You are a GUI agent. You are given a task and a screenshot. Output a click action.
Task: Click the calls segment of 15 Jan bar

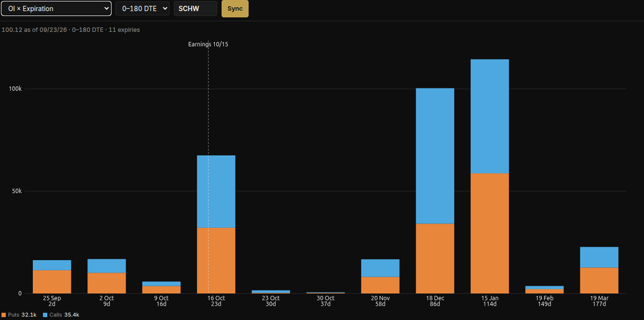point(489,117)
